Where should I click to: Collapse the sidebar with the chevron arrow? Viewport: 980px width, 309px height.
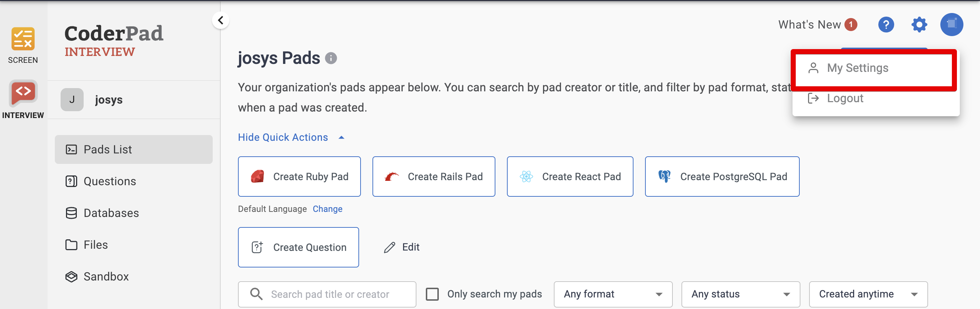click(x=221, y=21)
